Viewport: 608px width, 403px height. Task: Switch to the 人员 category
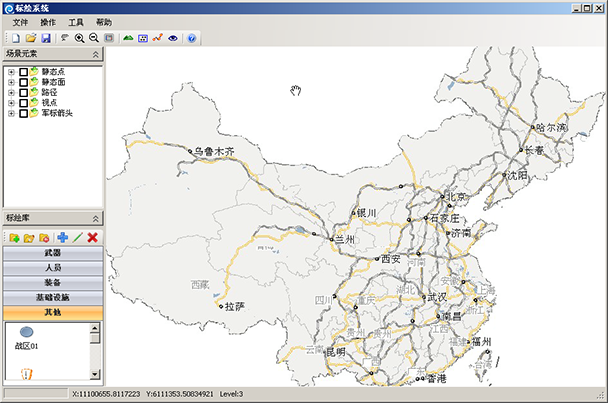[53, 268]
